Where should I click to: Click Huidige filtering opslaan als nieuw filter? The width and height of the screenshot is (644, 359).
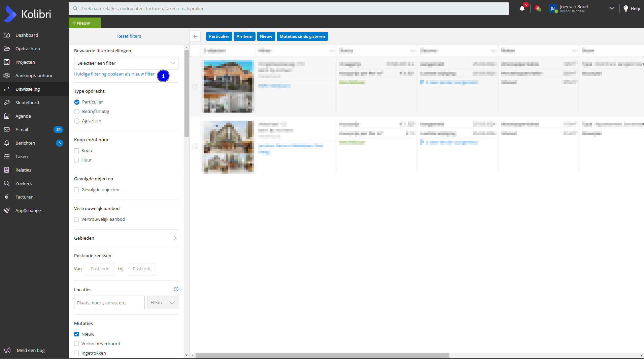(x=114, y=74)
